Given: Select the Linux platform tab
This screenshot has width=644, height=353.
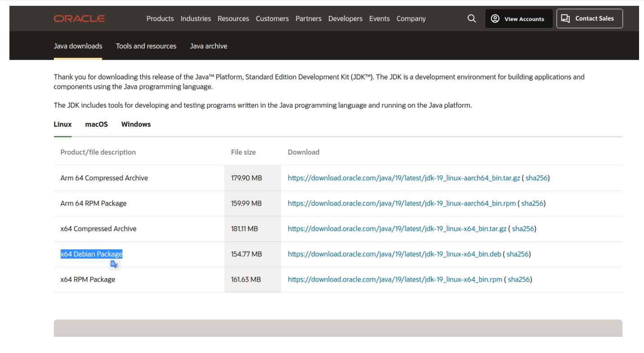Looking at the screenshot, I should coord(63,124).
